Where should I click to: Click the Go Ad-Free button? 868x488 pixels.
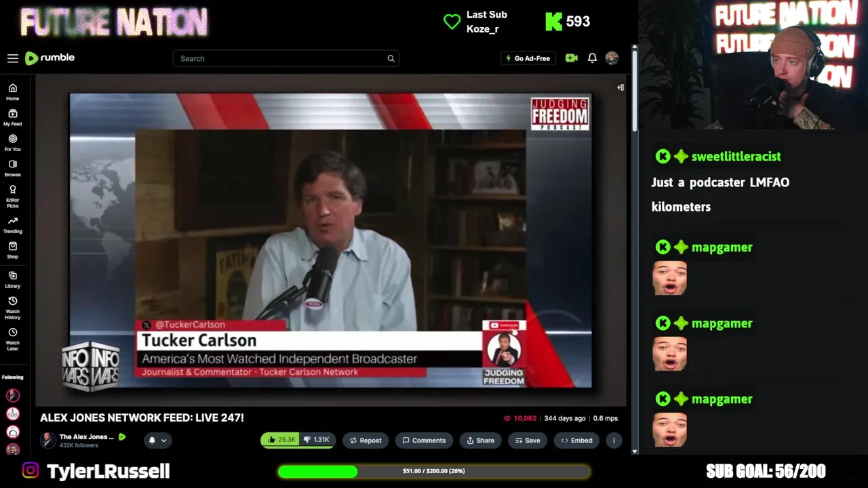[528, 58]
